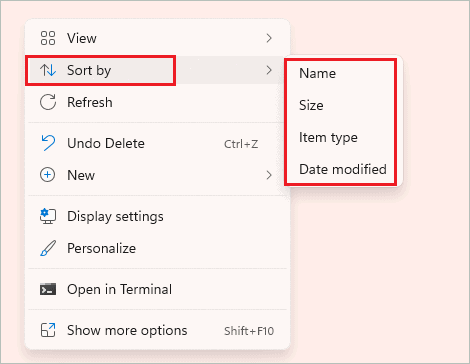The height and width of the screenshot is (364, 470).
Task: Sort by Name in the submenu
Action: 343,73
